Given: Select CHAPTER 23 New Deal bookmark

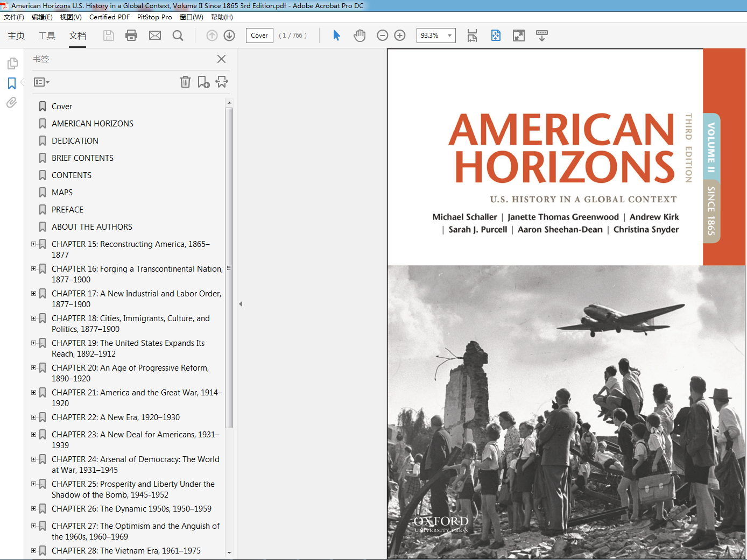Looking at the screenshot, I should click(136, 440).
